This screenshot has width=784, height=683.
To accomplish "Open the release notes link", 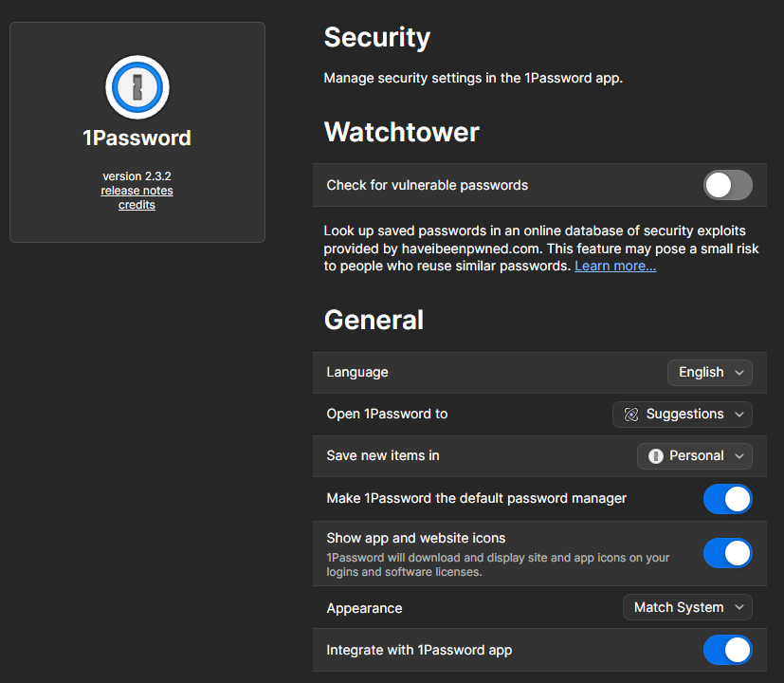I will coord(137,191).
